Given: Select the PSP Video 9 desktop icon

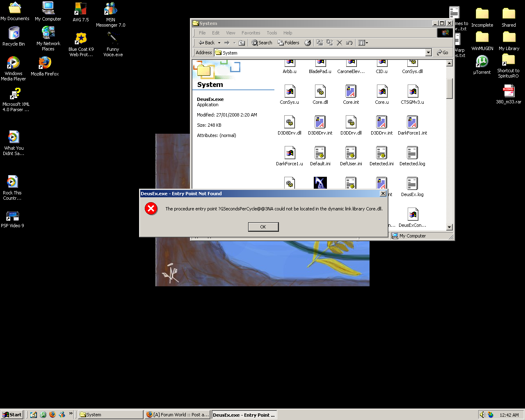Looking at the screenshot, I should (12, 219).
